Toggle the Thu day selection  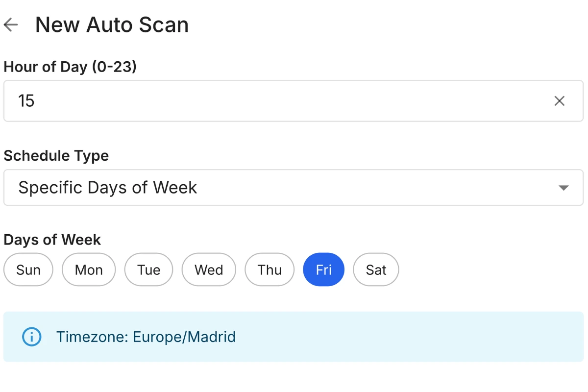269,269
